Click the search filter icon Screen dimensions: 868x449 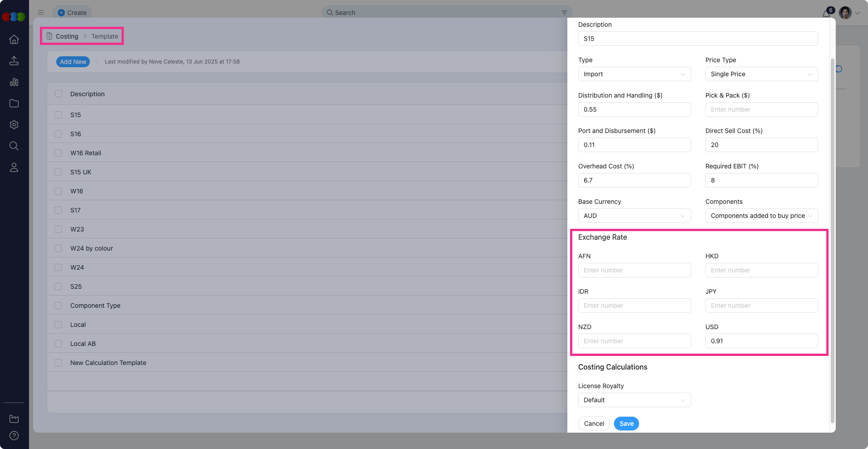pos(564,13)
